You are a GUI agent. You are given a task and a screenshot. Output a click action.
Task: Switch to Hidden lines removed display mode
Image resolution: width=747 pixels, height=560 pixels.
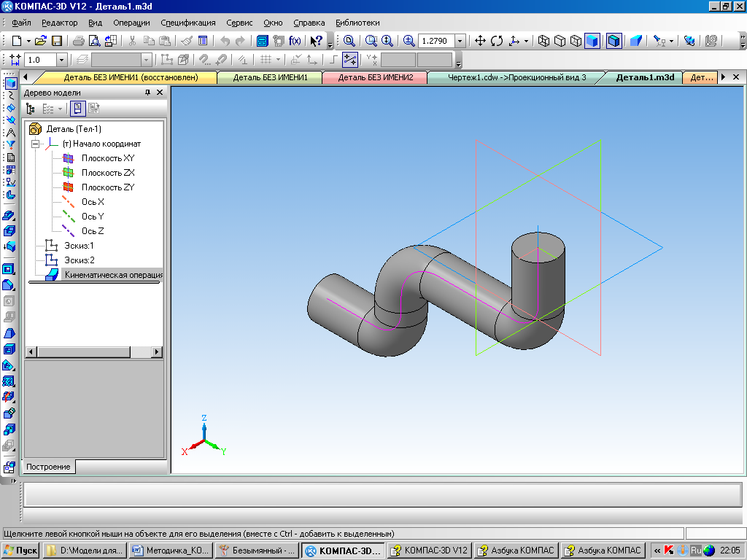[560, 41]
